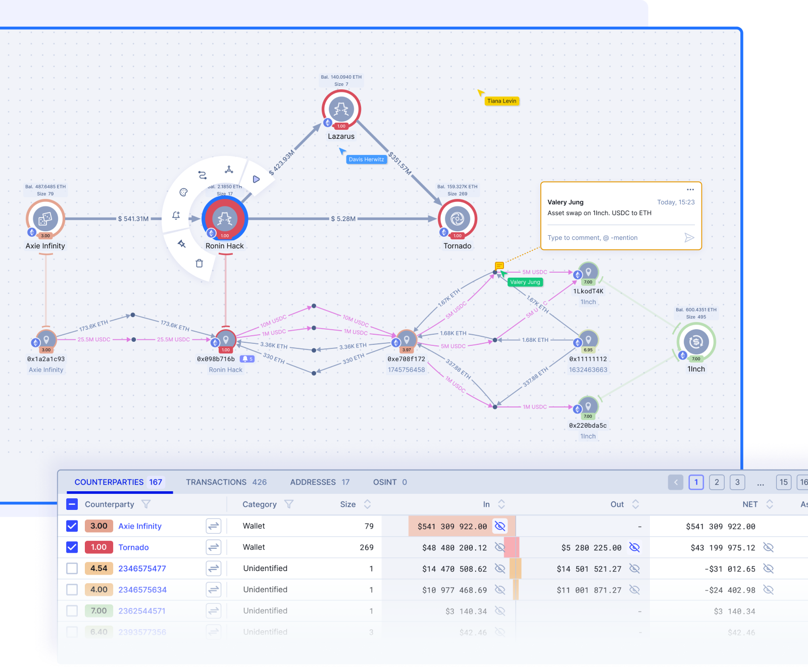
Task: Click the 4.54 risk score badge
Action: 99,568
